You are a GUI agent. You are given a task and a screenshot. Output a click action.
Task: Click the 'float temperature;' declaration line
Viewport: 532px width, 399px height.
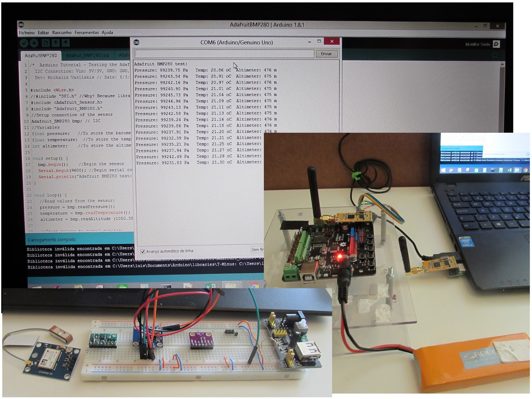pyautogui.click(x=55, y=140)
